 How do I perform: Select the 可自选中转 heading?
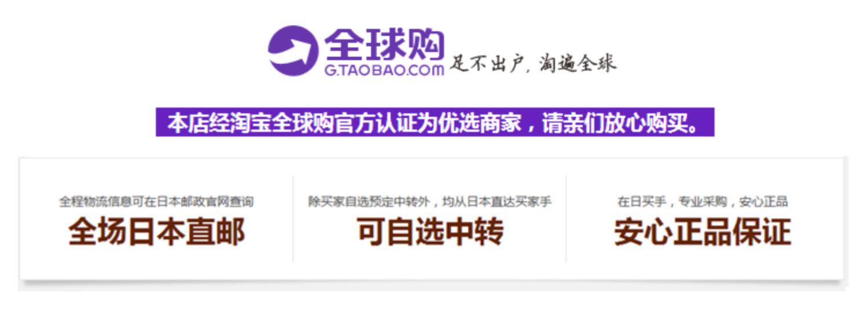coord(430,231)
